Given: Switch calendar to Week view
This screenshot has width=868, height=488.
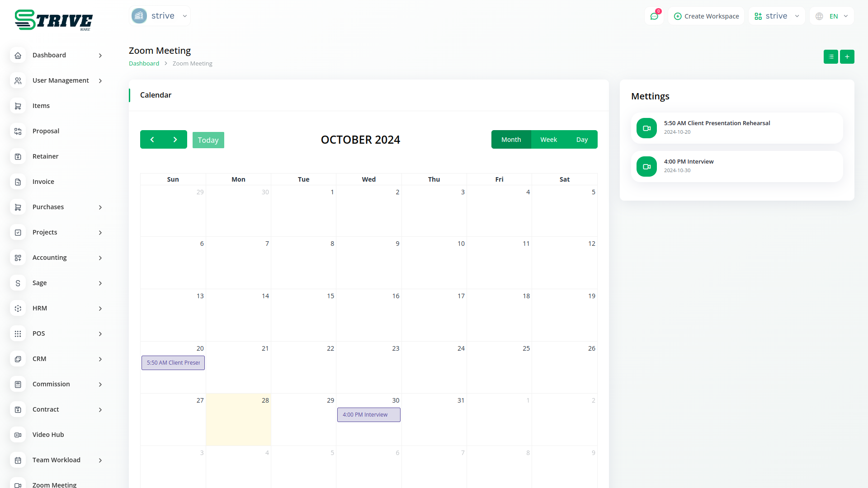Looking at the screenshot, I should coord(548,140).
